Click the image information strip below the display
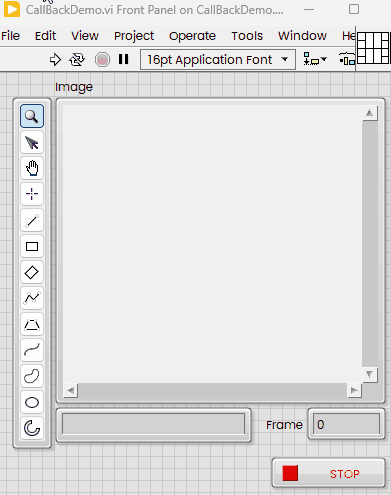Screen dimensions: 391x495 (153, 424)
